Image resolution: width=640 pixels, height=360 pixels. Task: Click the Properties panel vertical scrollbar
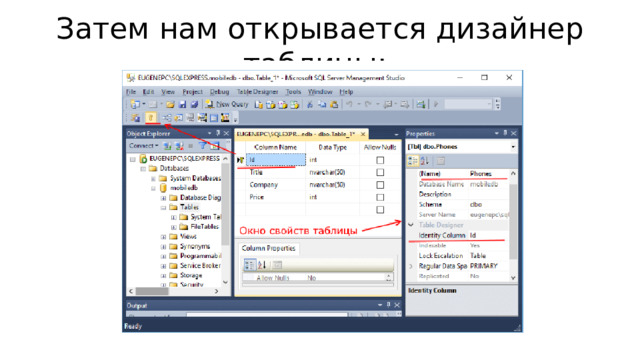[x=513, y=225]
